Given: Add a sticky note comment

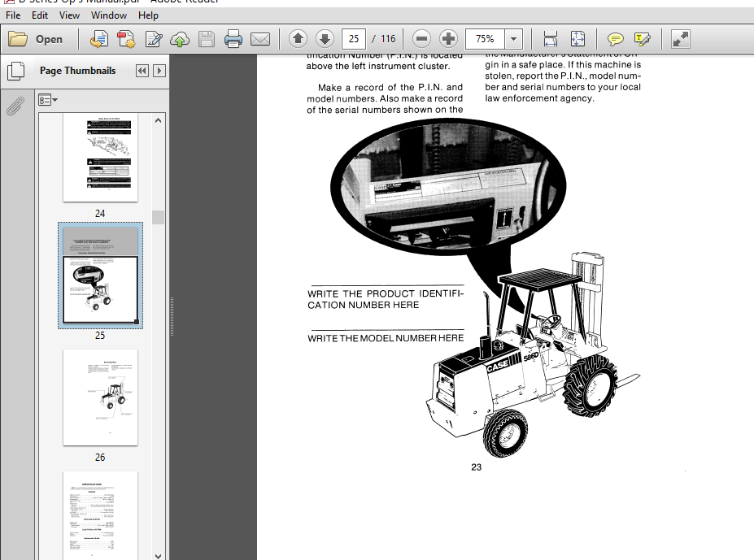Looking at the screenshot, I should pyautogui.click(x=615, y=39).
